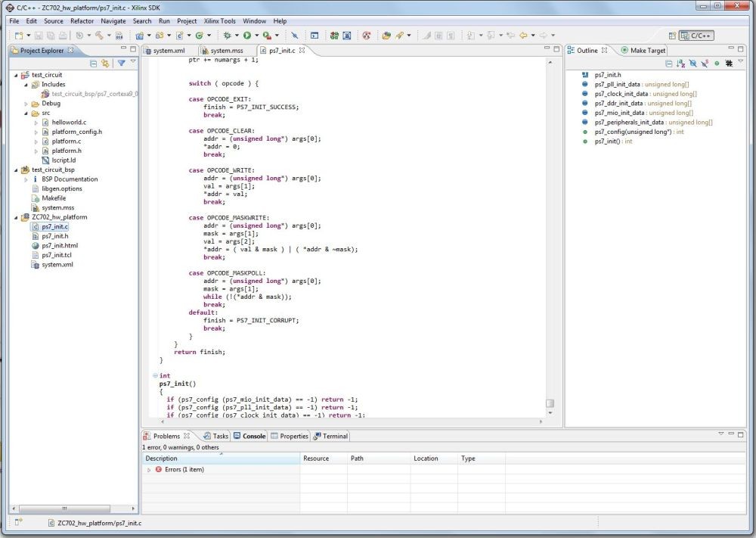The height and width of the screenshot is (538, 756).
Task: Click the Build (hammer) toolbar icon
Action: 99,36
